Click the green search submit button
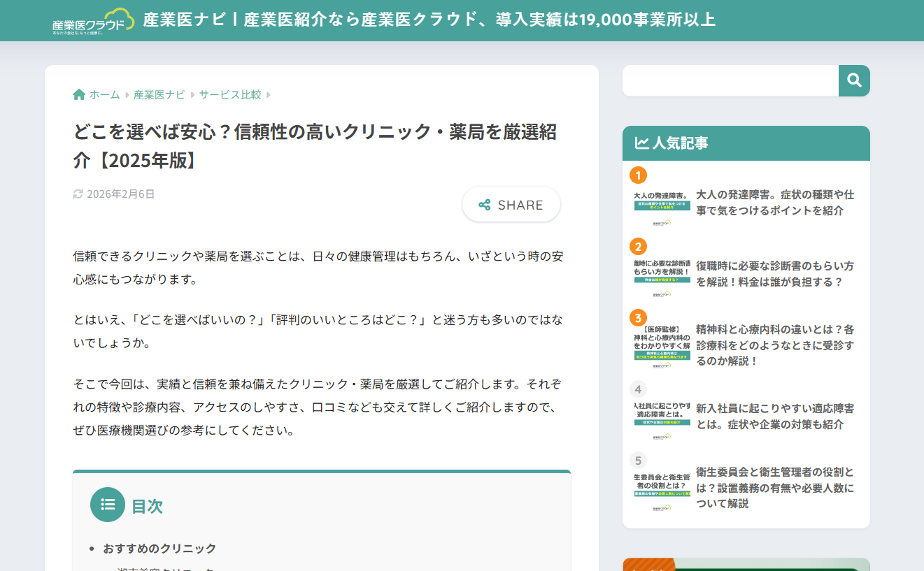This screenshot has width=924, height=571. pyautogui.click(x=854, y=80)
